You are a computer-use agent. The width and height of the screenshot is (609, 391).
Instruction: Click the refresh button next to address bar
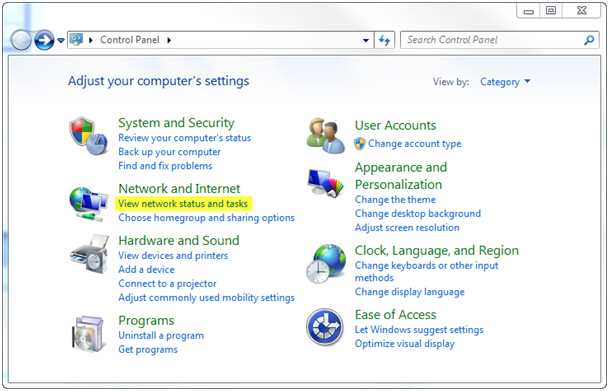384,40
